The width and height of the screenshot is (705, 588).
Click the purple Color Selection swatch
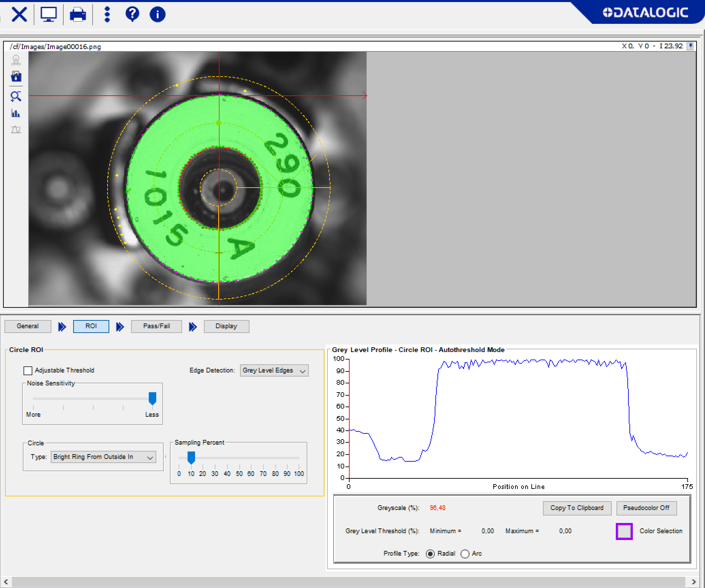pos(624,531)
